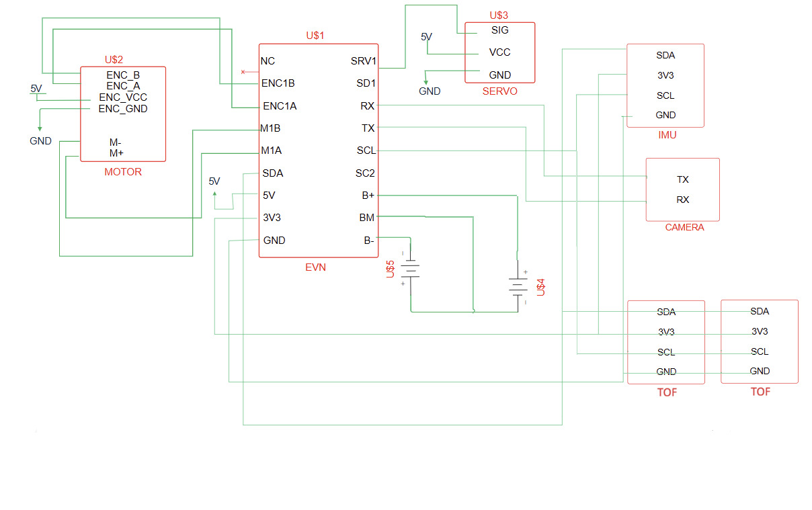Image resolution: width=812 pixels, height=510 pixels.
Task: Click the BM pin label
Action: 367,218
